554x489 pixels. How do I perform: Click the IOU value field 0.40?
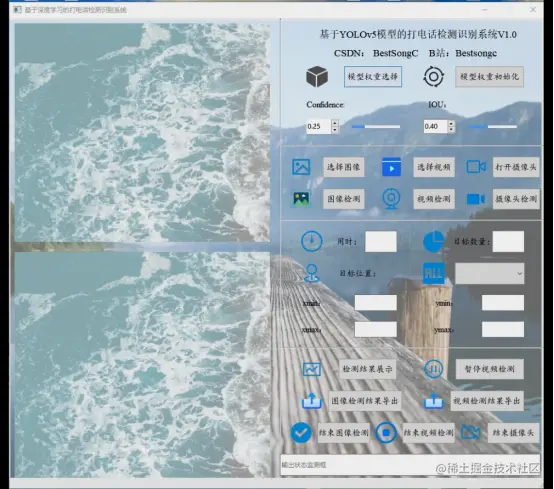point(436,126)
